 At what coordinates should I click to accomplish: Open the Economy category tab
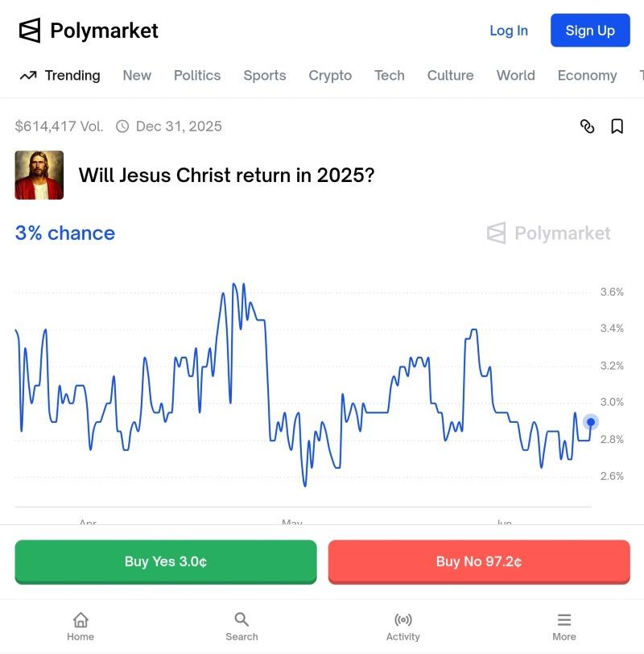pos(587,76)
